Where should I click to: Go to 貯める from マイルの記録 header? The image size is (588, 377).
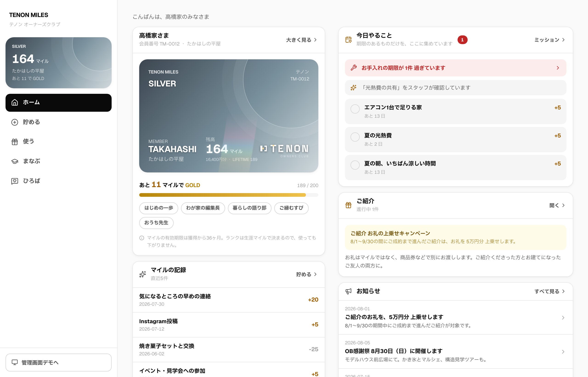point(306,274)
